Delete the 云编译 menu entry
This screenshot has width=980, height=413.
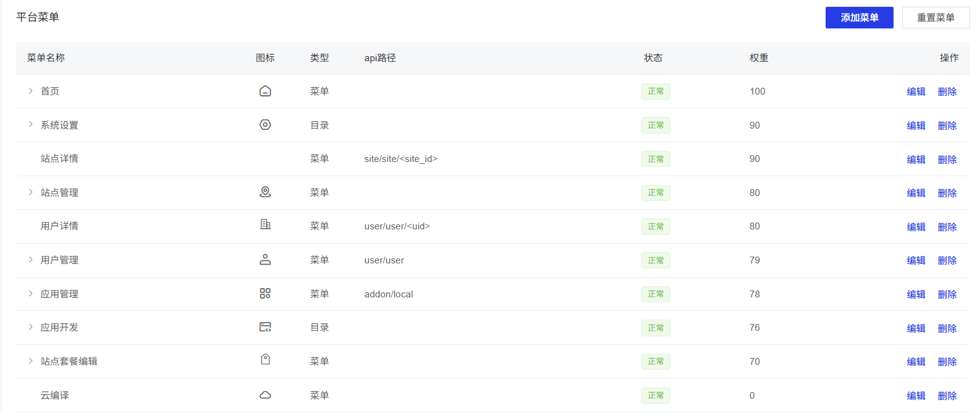coord(947,396)
